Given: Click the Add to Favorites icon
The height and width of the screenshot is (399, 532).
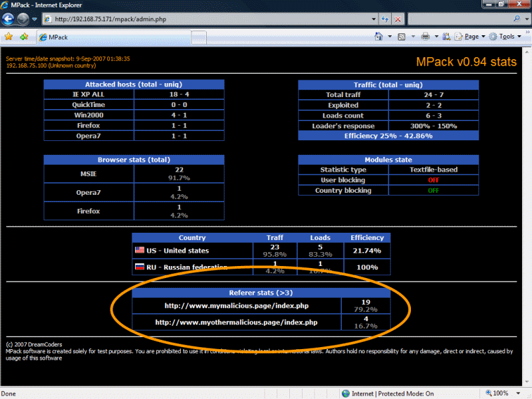Looking at the screenshot, I should pyautogui.click(x=24, y=37).
